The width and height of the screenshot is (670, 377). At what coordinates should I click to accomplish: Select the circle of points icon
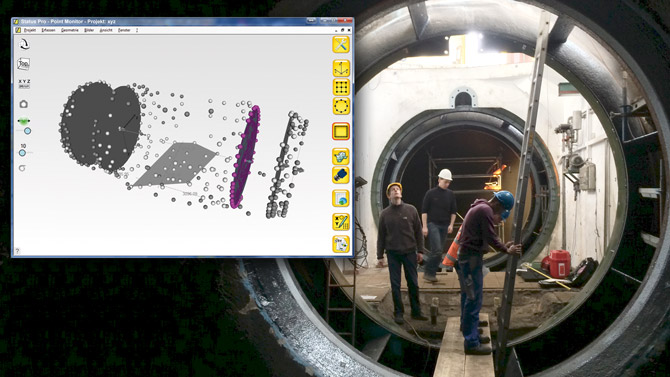(x=341, y=106)
